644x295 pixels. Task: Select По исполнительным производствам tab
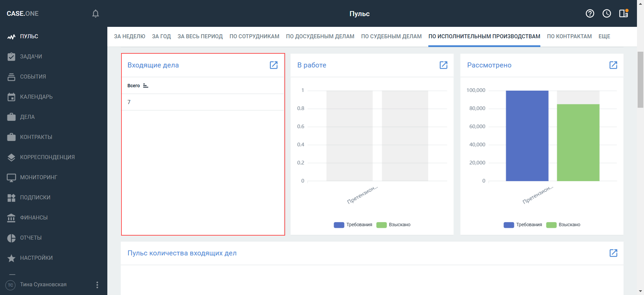pyautogui.click(x=484, y=36)
